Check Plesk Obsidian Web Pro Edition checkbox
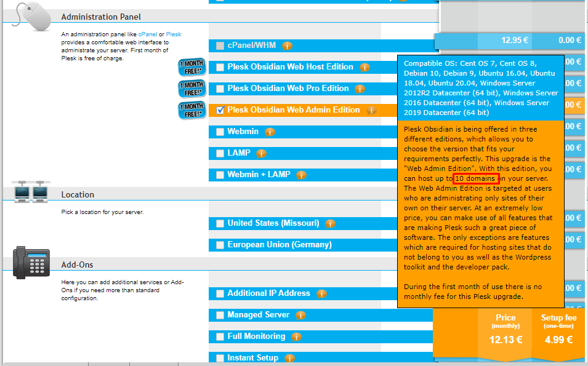588x366 pixels. [220, 89]
